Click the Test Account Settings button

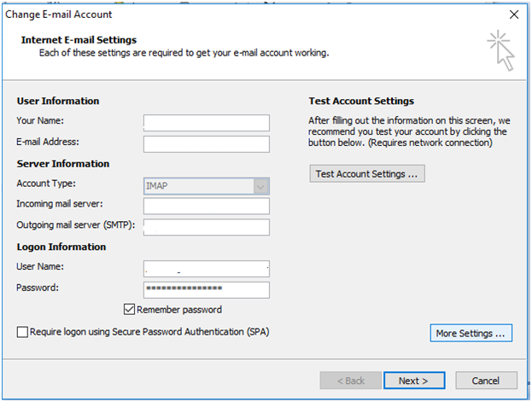[367, 173]
